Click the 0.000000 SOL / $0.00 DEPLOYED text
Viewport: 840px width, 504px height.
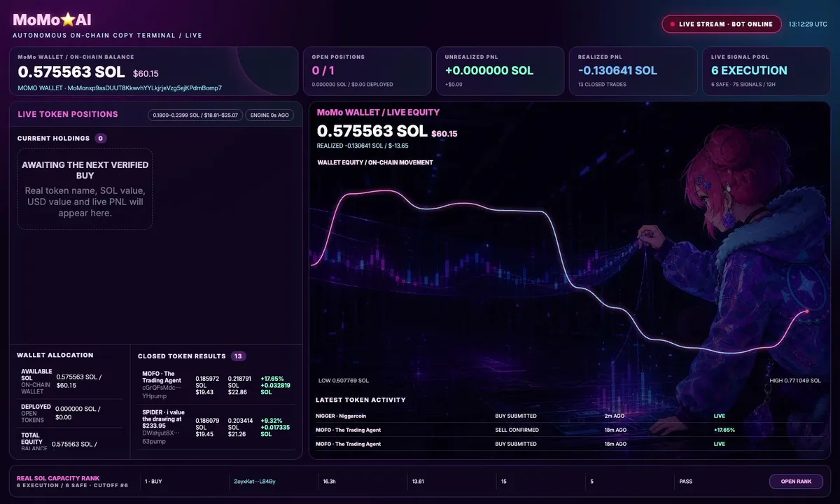353,85
